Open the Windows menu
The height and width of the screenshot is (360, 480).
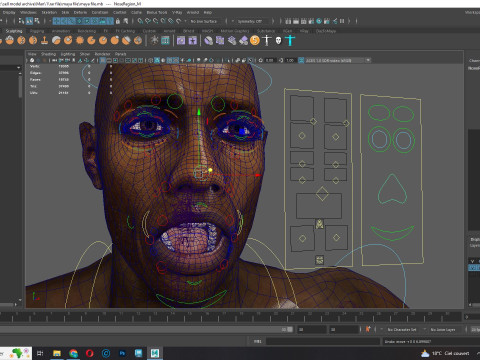pos(28,12)
